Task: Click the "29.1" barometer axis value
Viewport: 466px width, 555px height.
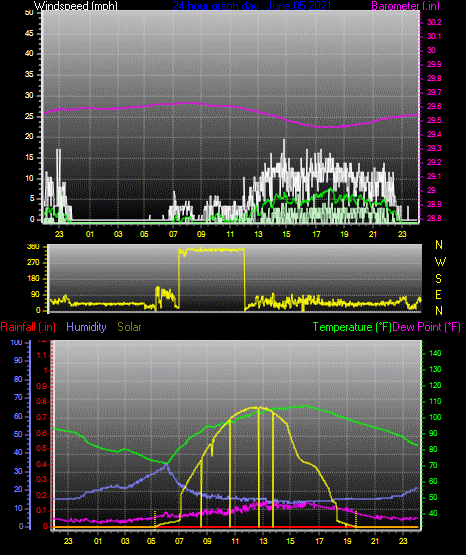Action: tap(434, 176)
